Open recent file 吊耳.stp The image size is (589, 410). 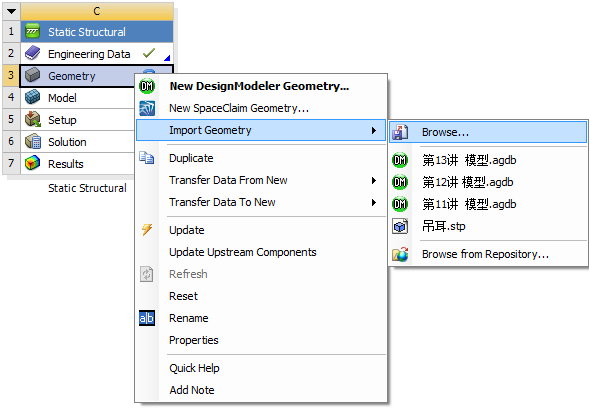[x=488, y=226]
